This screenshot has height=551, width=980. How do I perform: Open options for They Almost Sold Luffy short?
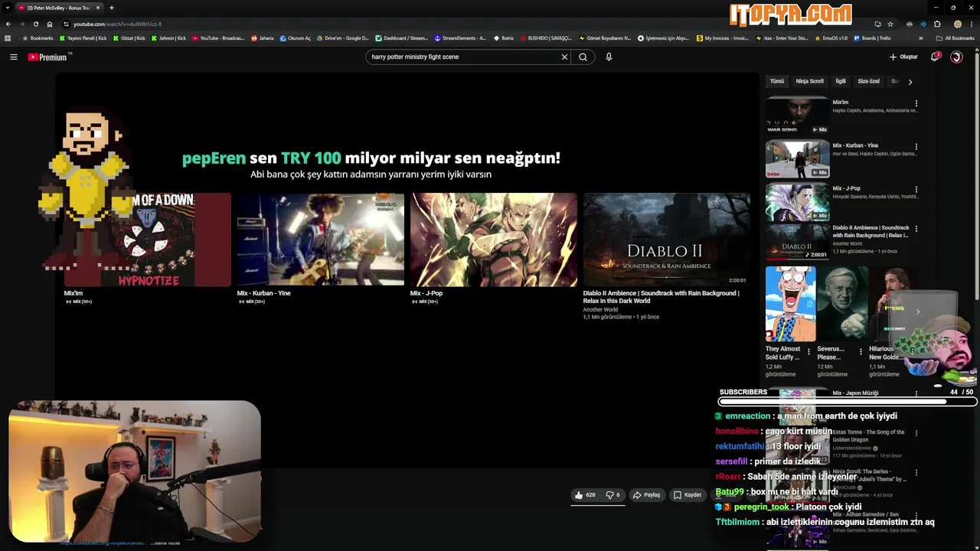click(808, 352)
